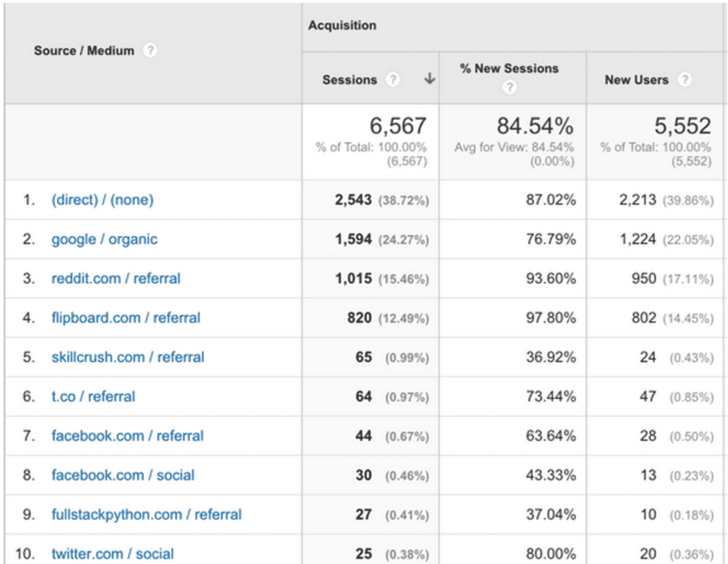The image size is (728, 564).
Task: Open skillcrush.com / referral link
Action: [x=128, y=357]
